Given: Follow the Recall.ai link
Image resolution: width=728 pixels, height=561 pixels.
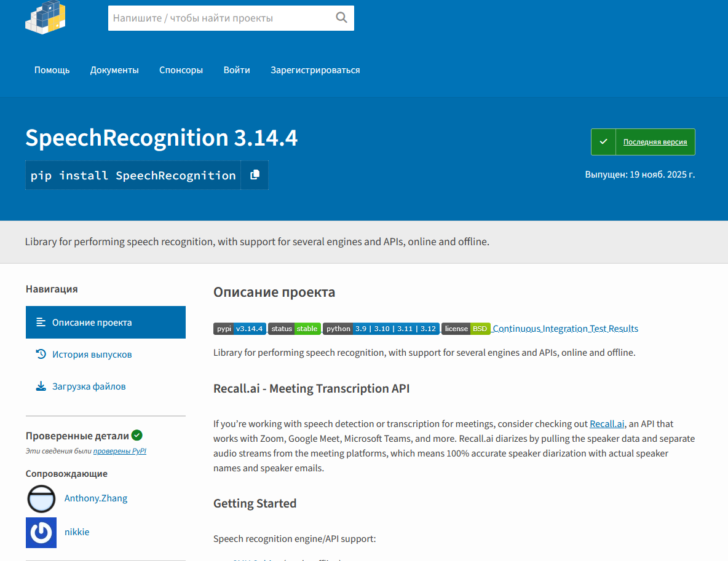Looking at the screenshot, I should point(607,423).
